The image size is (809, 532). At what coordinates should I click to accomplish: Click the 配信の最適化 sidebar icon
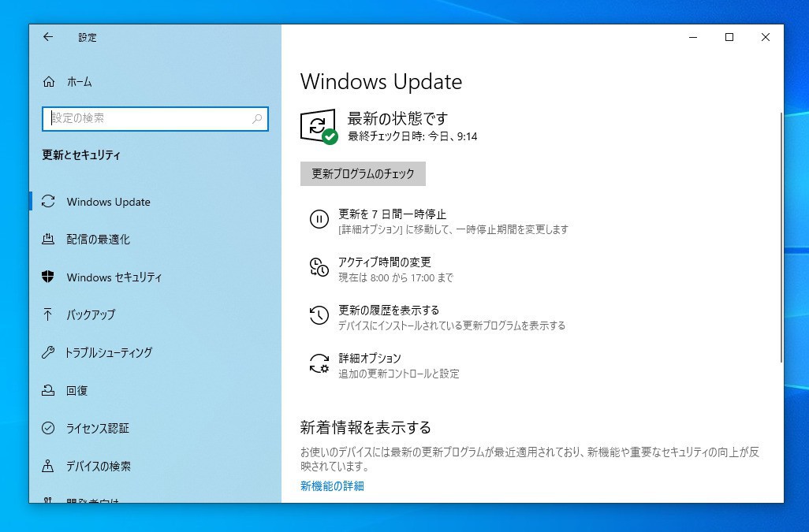(x=48, y=239)
